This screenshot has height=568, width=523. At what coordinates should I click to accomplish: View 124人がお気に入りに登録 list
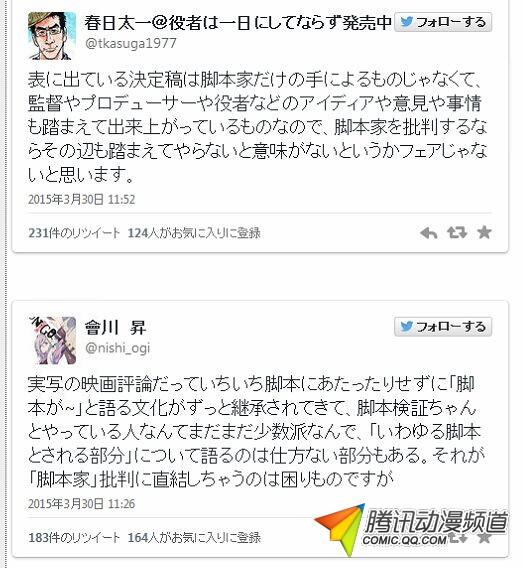coord(194,233)
